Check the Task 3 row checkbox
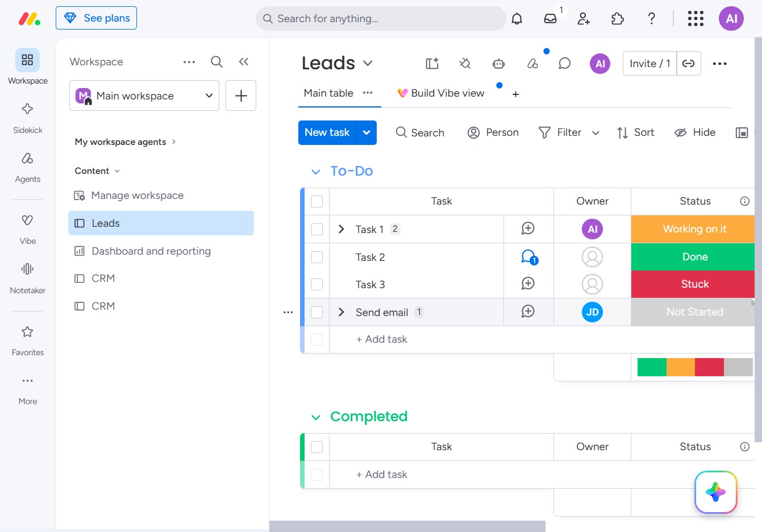This screenshot has height=532, width=762. [x=317, y=285]
